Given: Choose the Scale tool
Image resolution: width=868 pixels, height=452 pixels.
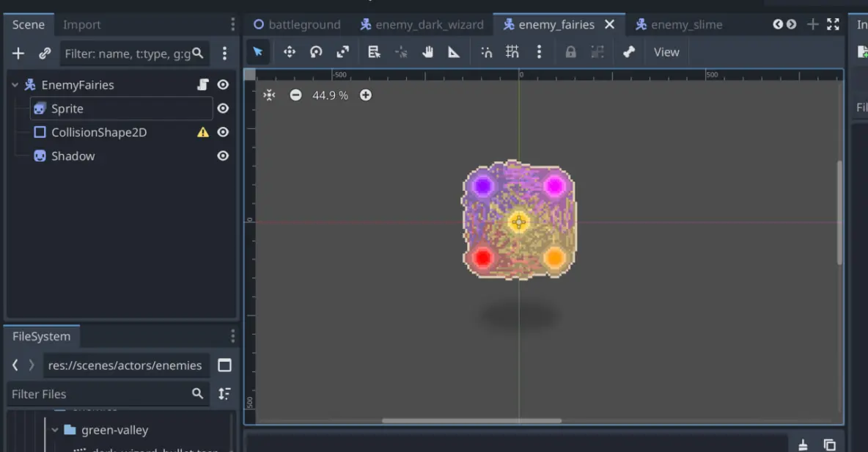Looking at the screenshot, I should click(x=342, y=52).
